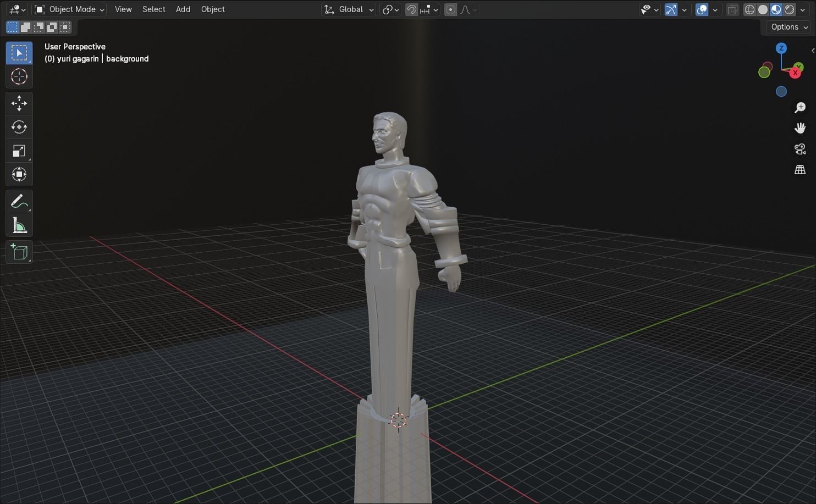Screen dimensions: 816x504
Task: Open snapping options dropdown
Action: (429, 9)
